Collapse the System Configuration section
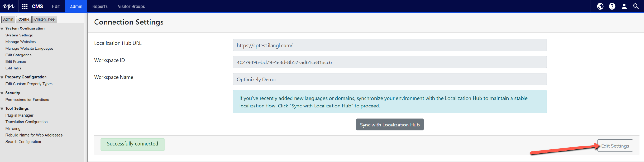Screen dimensions: 644x162 [x=2, y=29]
